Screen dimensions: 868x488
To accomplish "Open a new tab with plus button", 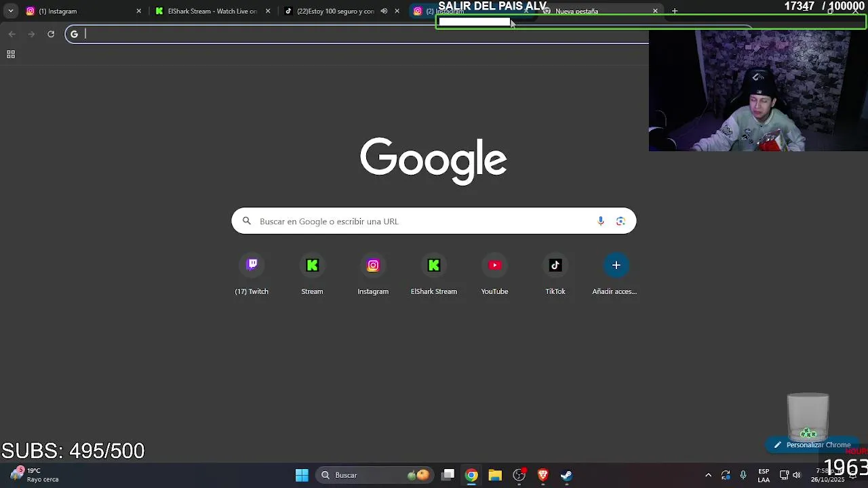I will [674, 11].
